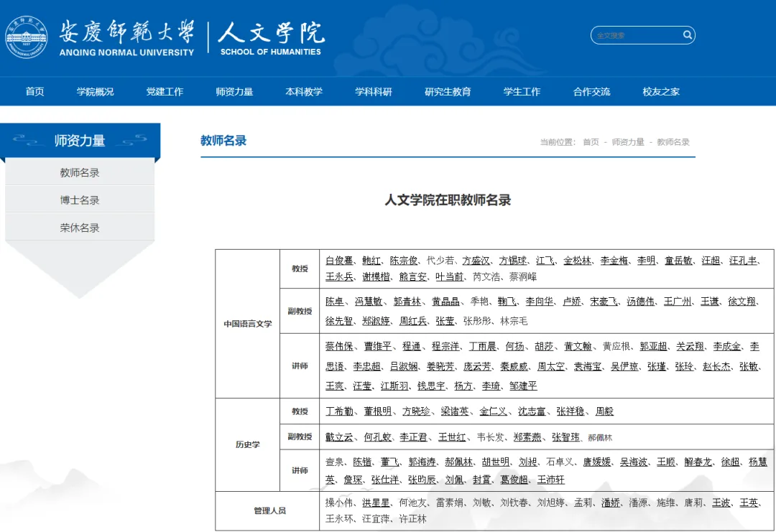Open history lecturer 郭海涛's link
776x532 pixels.
pyautogui.click(x=422, y=462)
